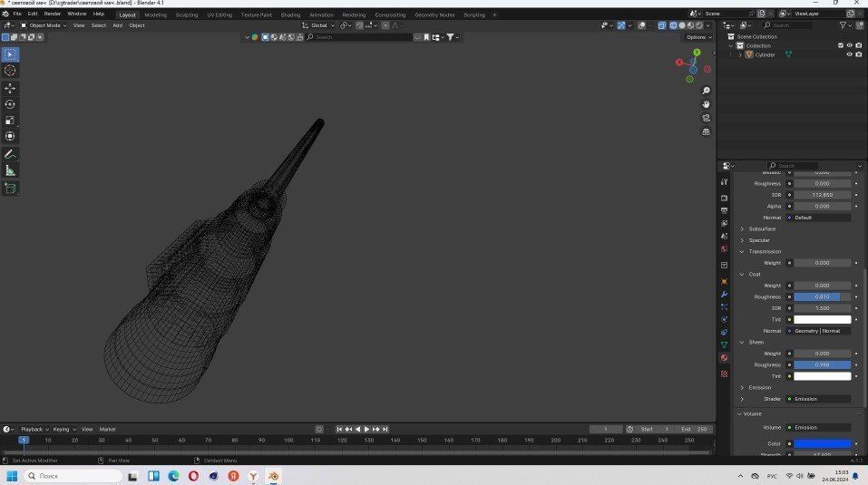
Task: Disable Collection in renders camera icon
Action: pos(859,46)
